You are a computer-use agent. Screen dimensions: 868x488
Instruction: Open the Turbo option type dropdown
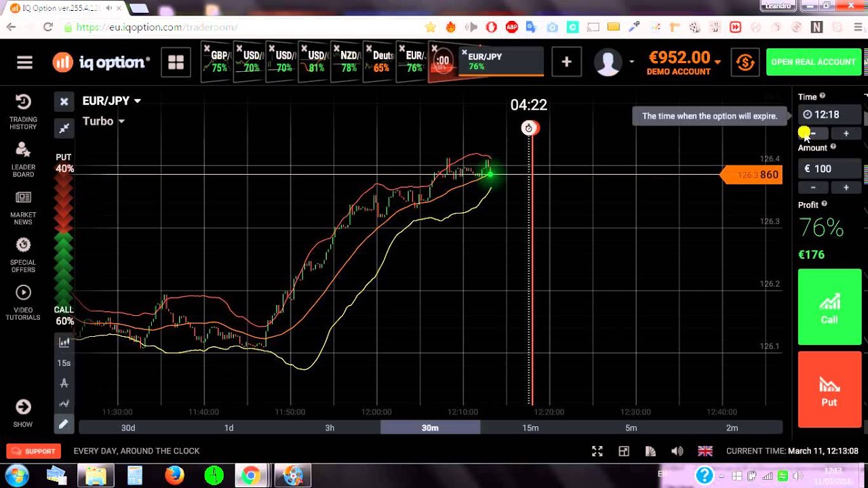(104, 121)
